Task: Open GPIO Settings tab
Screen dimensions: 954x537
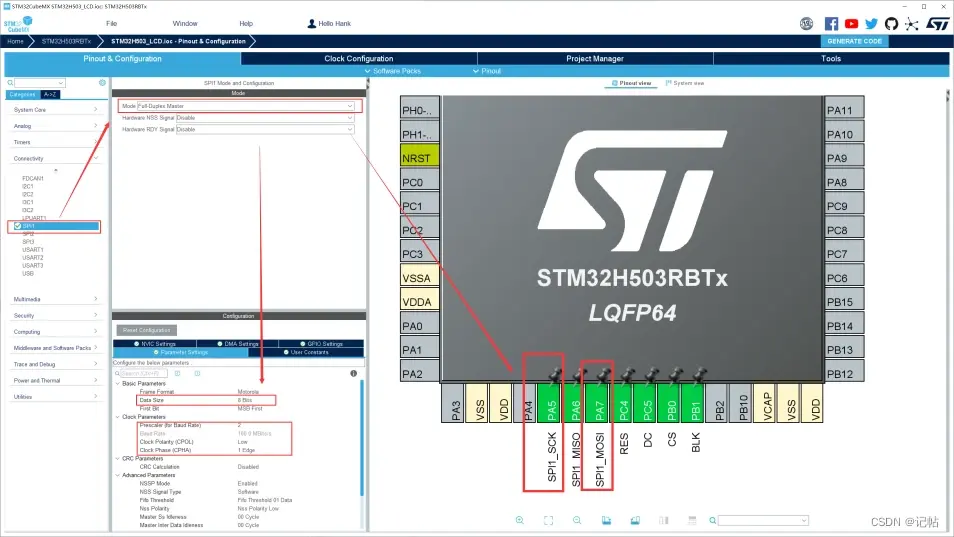Action: 321,344
